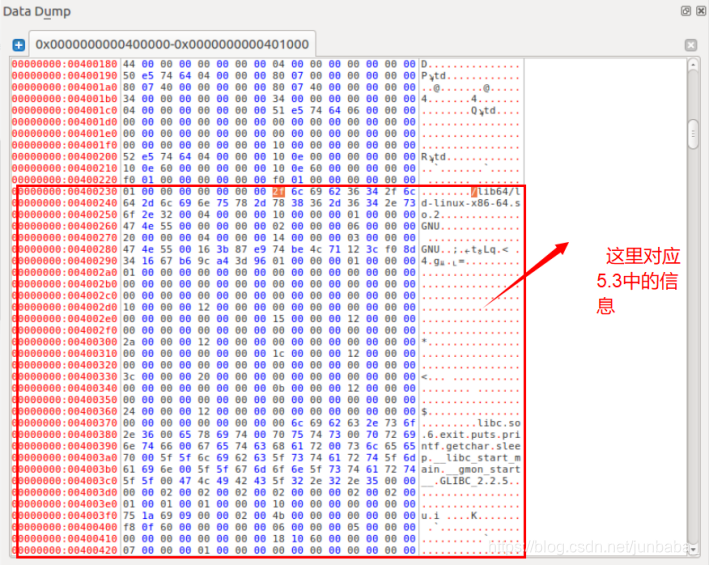Screen dimensions: 709x565
Task: Click the scroll up arrow of the dump view
Action: tap(693, 65)
